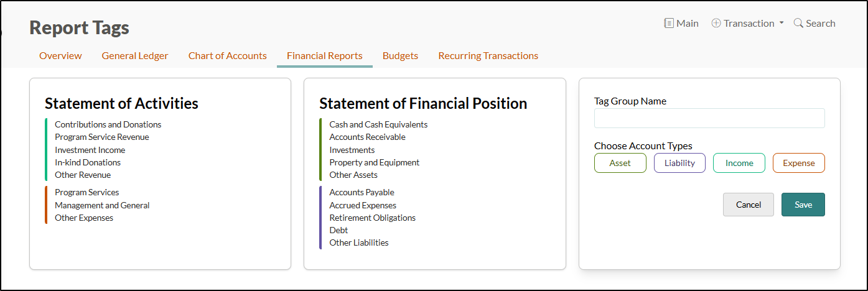868x291 pixels.
Task: Expand the Transaction dropdown arrow
Action: pos(782,23)
